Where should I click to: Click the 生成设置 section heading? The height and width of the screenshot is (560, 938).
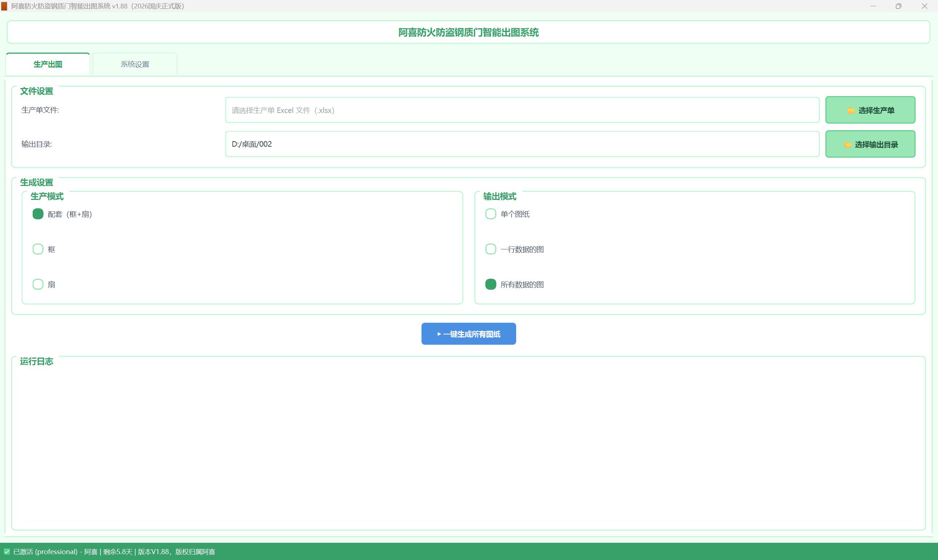[x=37, y=182]
